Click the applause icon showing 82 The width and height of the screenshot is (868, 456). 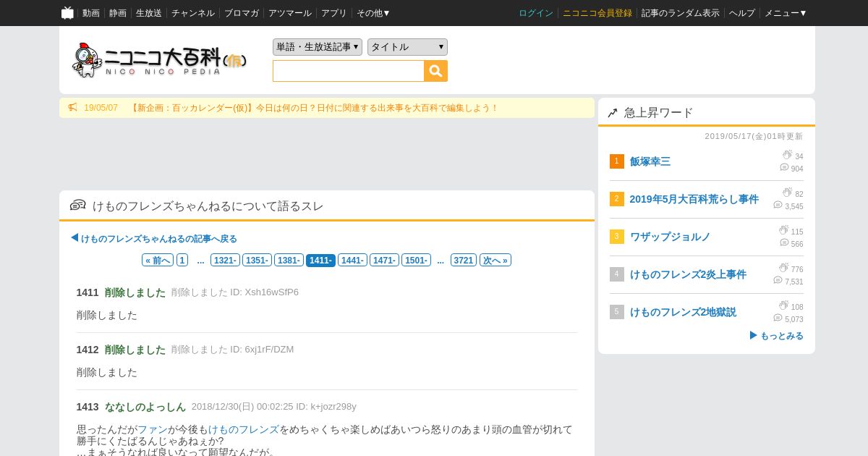coord(787,193)
